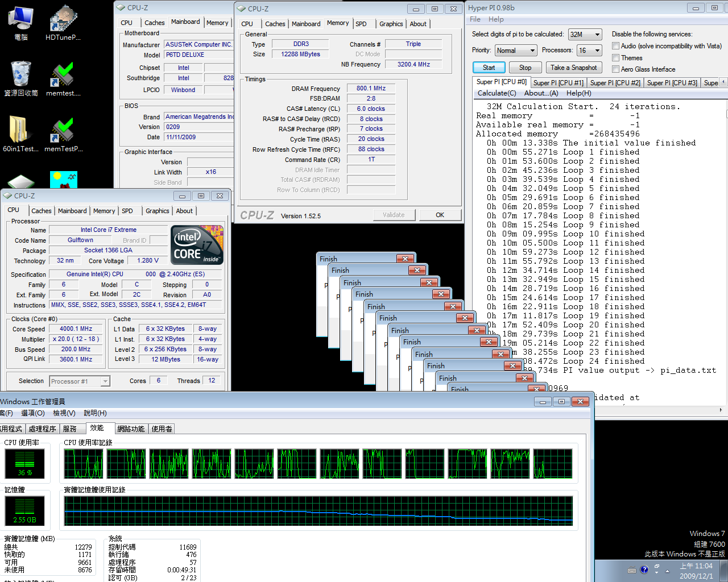The height and width of the screenshot is (582, 728).
Task: Close the second Finish dialog in the stack
Action: tap(417, 271)
